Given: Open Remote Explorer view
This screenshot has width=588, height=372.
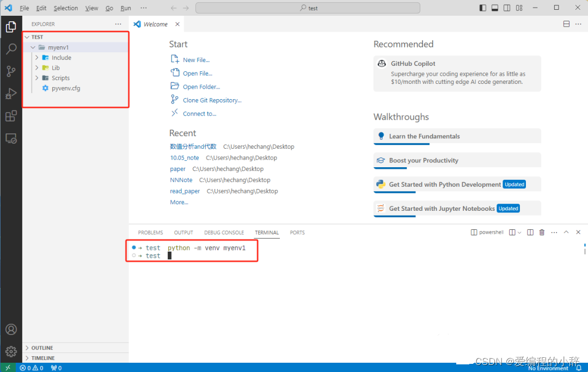Looking at the screenshot, I should tap(11, 139).
